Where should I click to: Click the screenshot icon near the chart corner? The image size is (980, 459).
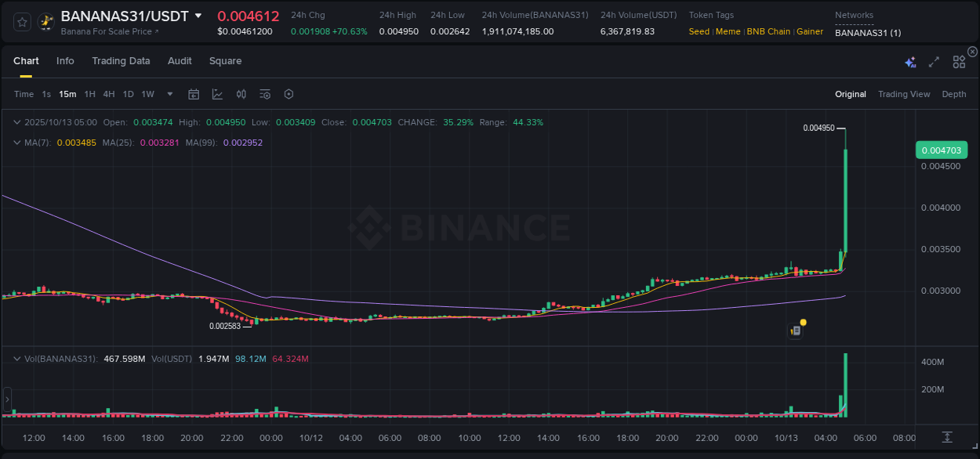[x=795, y=330]
